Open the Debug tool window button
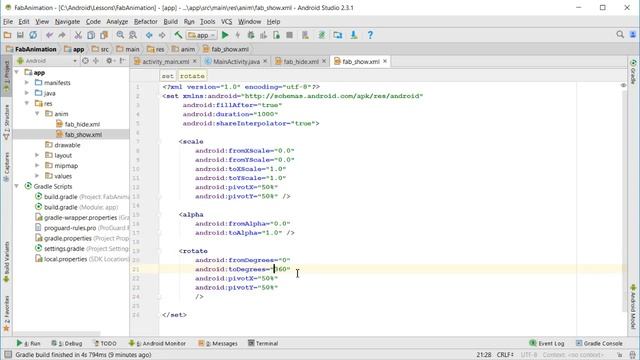This screenshot has height=360, width=640. pyautogui.click(x=67, y=343)
